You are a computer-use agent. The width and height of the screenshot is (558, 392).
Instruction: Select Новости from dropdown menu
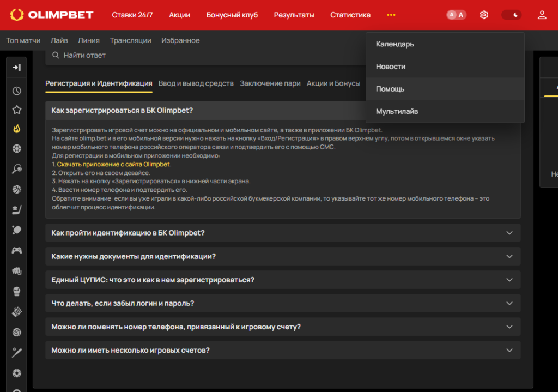point(445,67)
